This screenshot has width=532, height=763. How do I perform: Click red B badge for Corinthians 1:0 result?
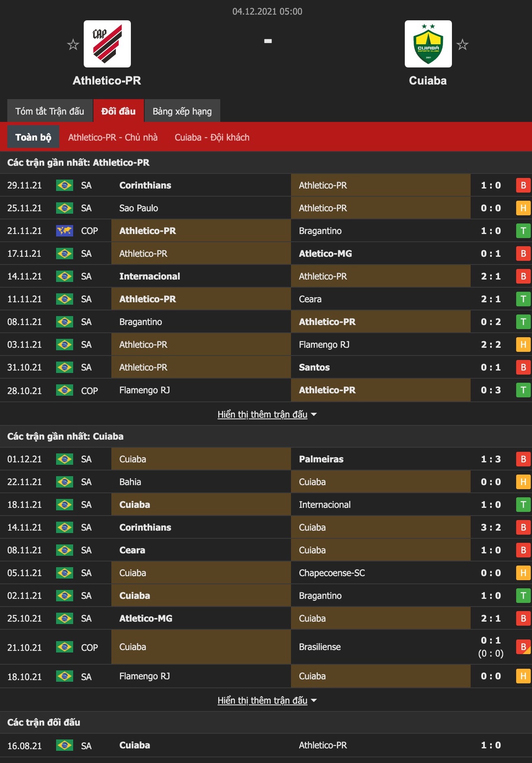pyautogui.click(x=523, y=185)
